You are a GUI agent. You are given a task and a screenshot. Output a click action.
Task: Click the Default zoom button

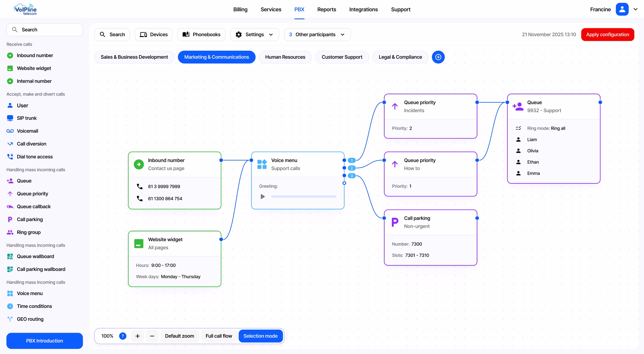click(x=180, y=336)
